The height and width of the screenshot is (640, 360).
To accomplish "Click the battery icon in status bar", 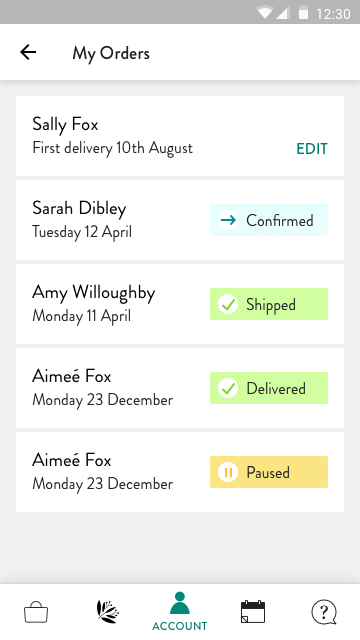I will click(x=303, y=13).
